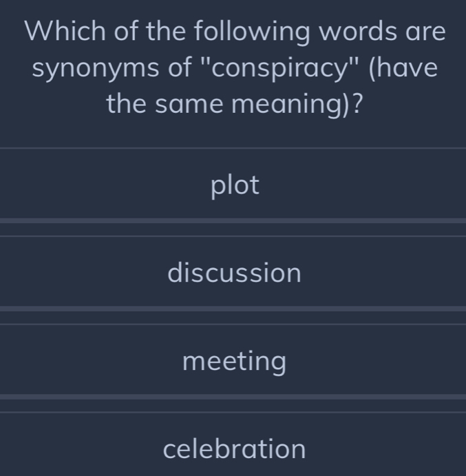Tap the word "discussion"
This screenshot has height=476, width=466.
(234, 273)
